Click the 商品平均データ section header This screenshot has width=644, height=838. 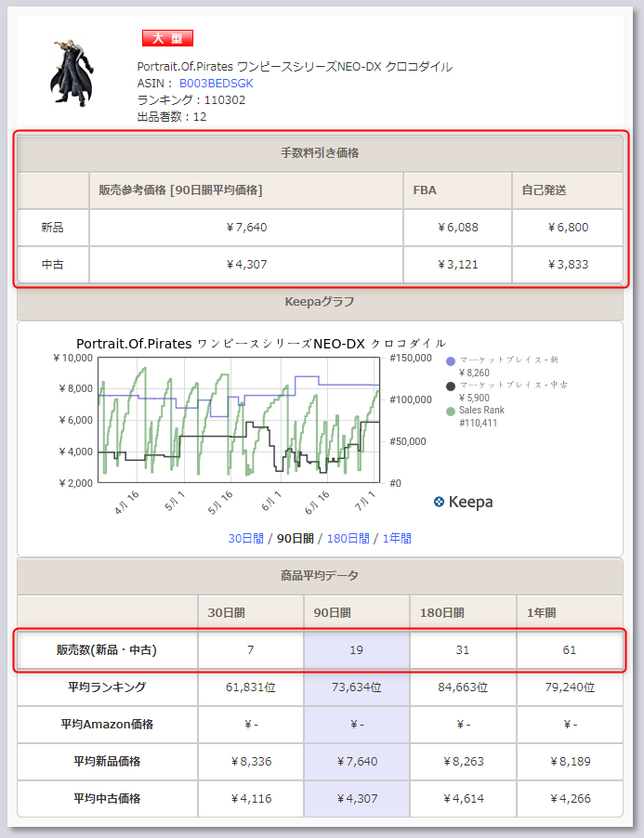[x=320, y=576]
